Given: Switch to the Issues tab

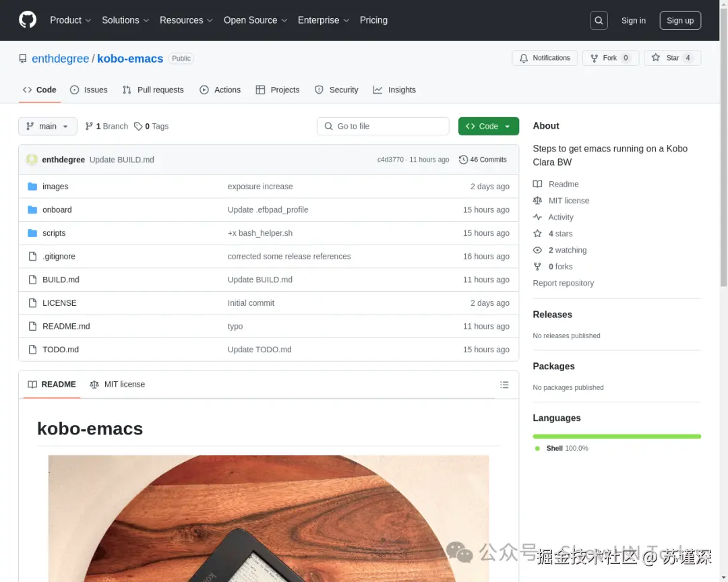Looking at the screenshot, I should pos(89,90).
